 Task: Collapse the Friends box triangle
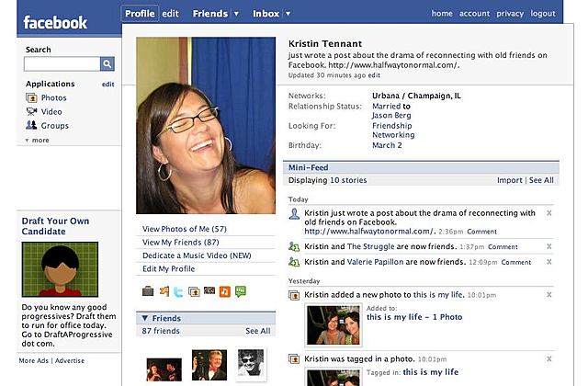pos(145,318)
